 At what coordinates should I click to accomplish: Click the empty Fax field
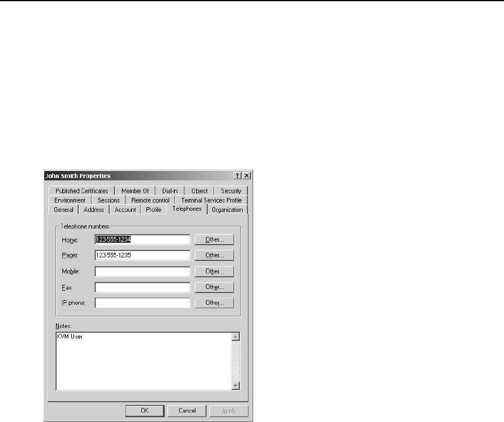(142, 287)
